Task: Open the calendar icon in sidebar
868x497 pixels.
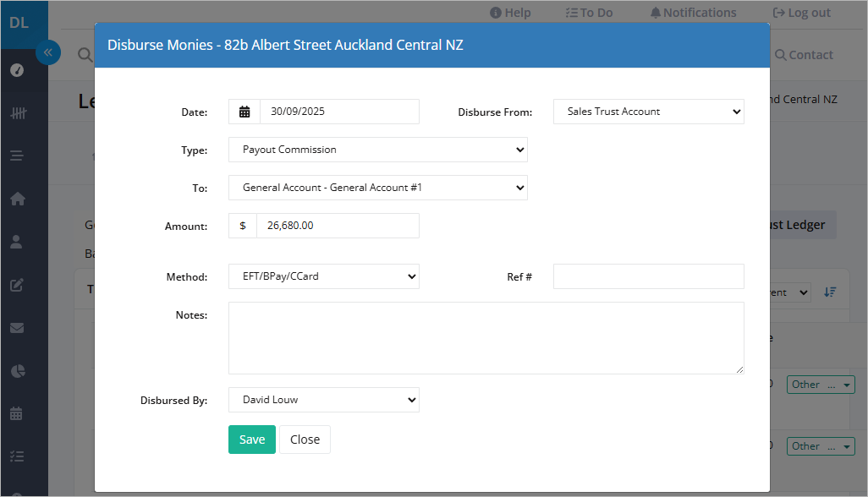Action: tap(17, 413)
